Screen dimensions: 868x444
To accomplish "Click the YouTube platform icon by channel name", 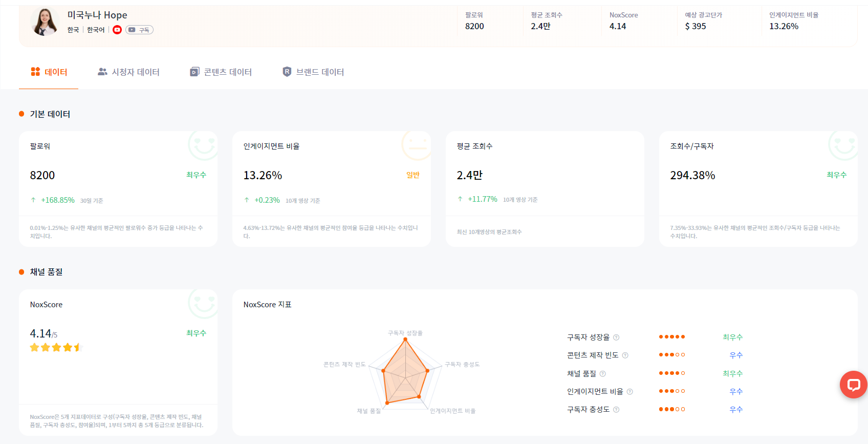I will [117, 30].
